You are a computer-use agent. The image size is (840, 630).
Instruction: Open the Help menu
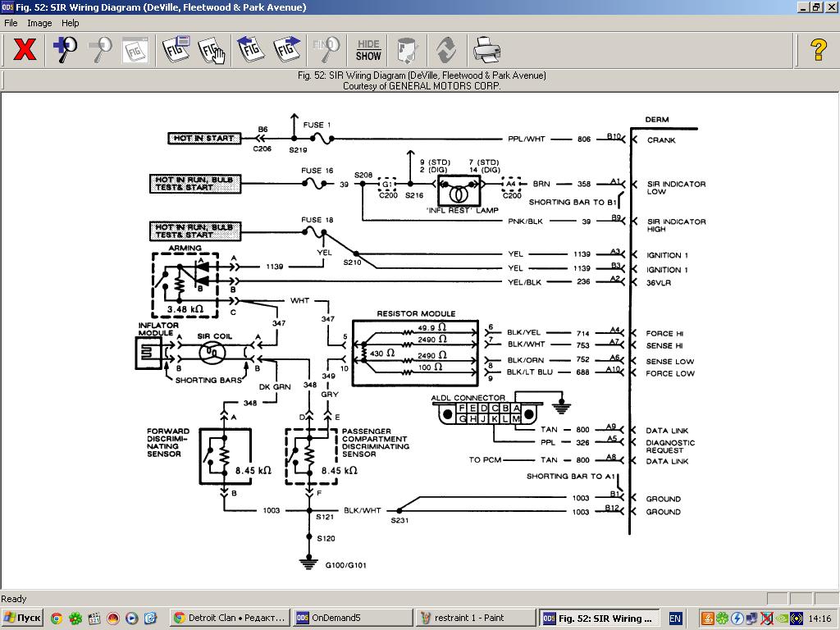[x=71, y=23]
